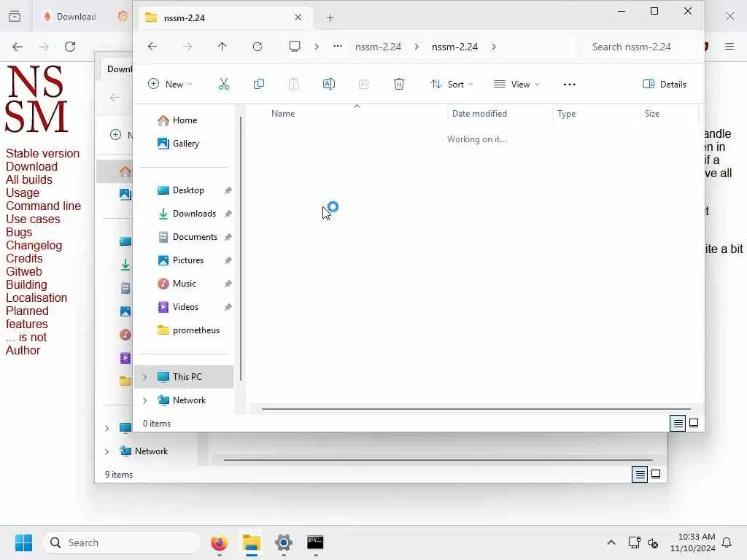The height and width of the screenshot is (560, 747).
Task: Open the Stable version link on the NSSM page
Action: pos(42,153)
